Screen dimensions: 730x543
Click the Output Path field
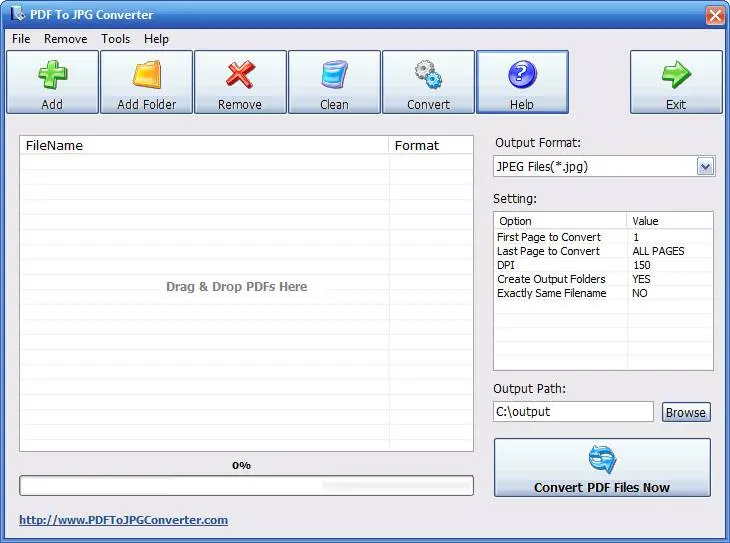click(x=573, y=412)
